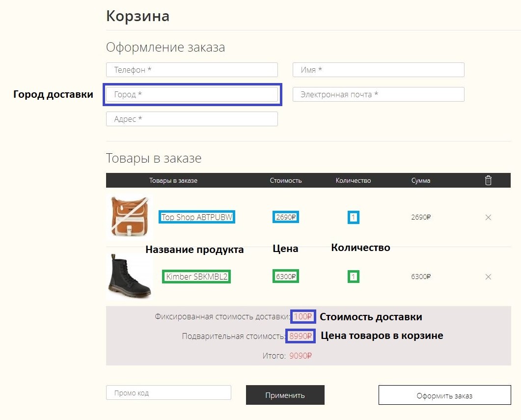Select the Город input field
This screenshot has width=521, height=420.
[x=192, y=94]
